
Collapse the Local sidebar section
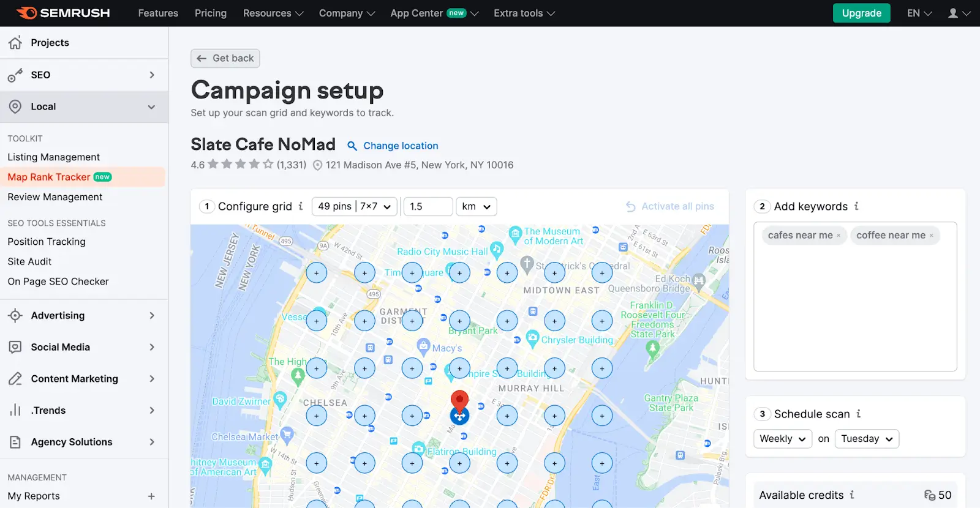[151, 107]
